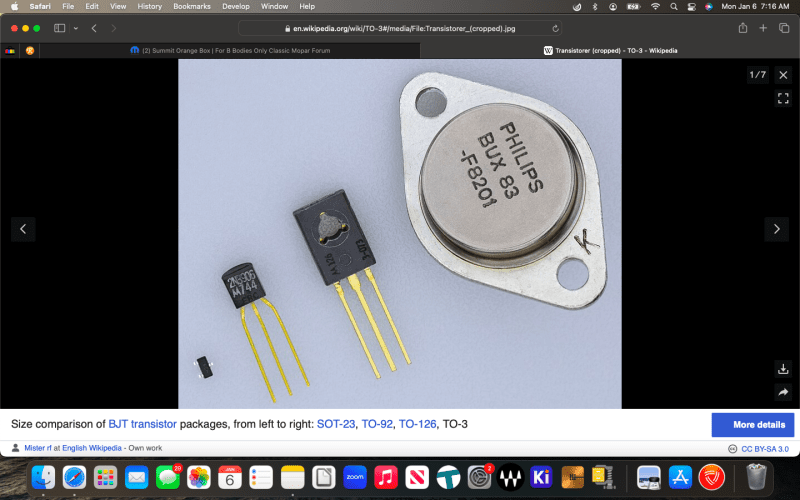Open the File menu

(68, 7)
